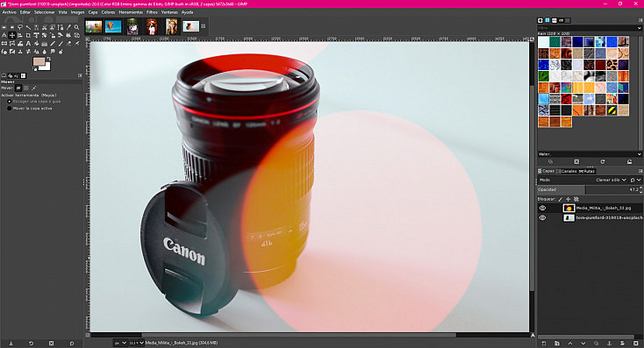
Task: Create a new layer with bottom panel icon
Action: point(544,343)
